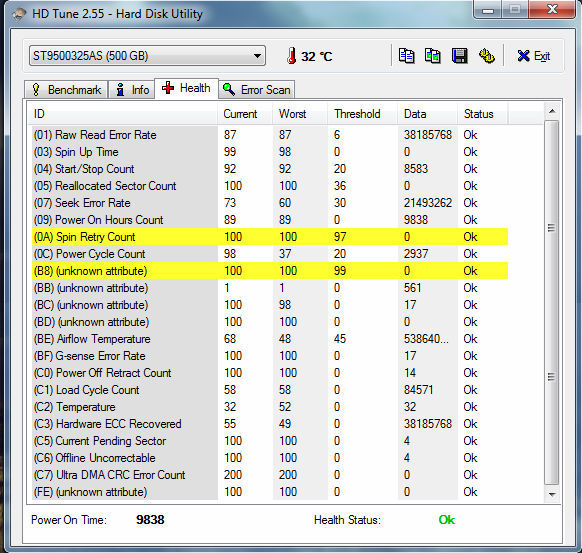Select the (07) Seek Error Rate row
The width and height of the screenshot is (582, 553).
[270, 203]
